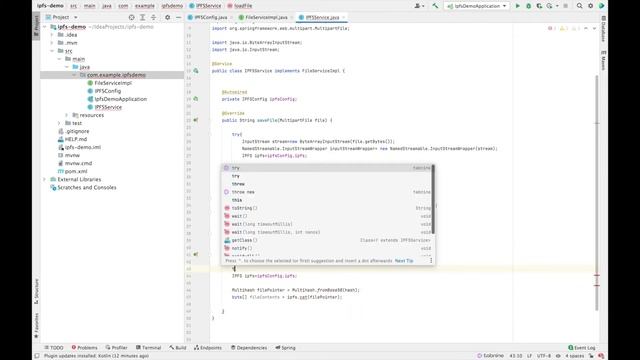Open the Problems tool window

(x=84, y=348)
